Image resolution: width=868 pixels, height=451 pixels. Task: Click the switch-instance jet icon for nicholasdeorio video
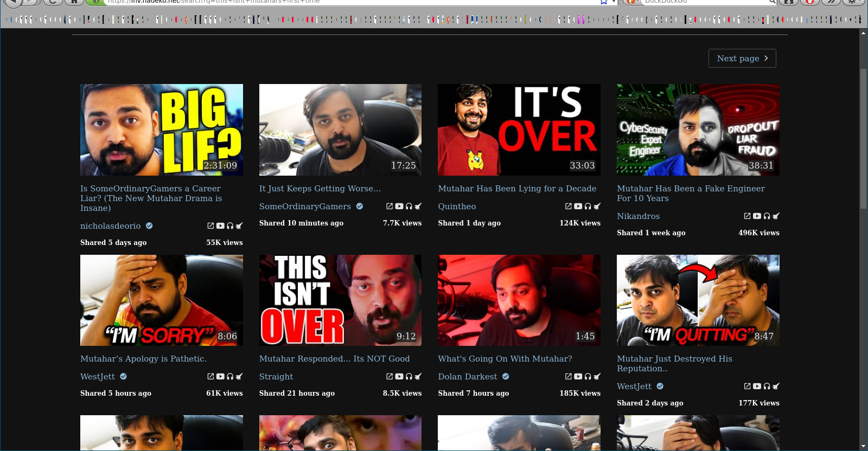pyautogui.click(x=239, y=226)
